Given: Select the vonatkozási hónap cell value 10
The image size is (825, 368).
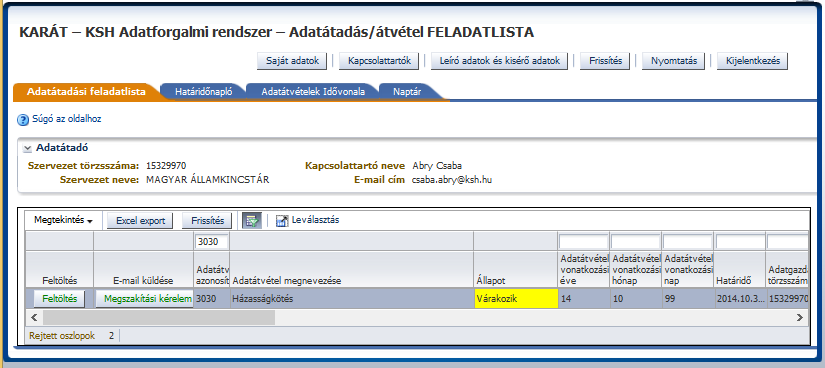Looking at the screenshot, I should point(636,299).
